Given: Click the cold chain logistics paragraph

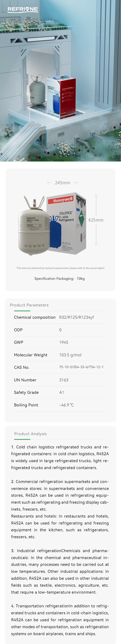Looking at the screenshot, I should pyautogui.click(x=60, y=457).
